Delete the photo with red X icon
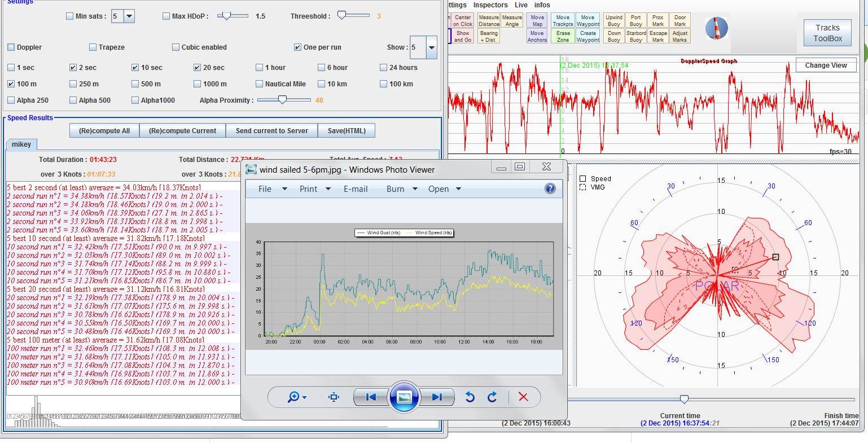 [523, 397]
